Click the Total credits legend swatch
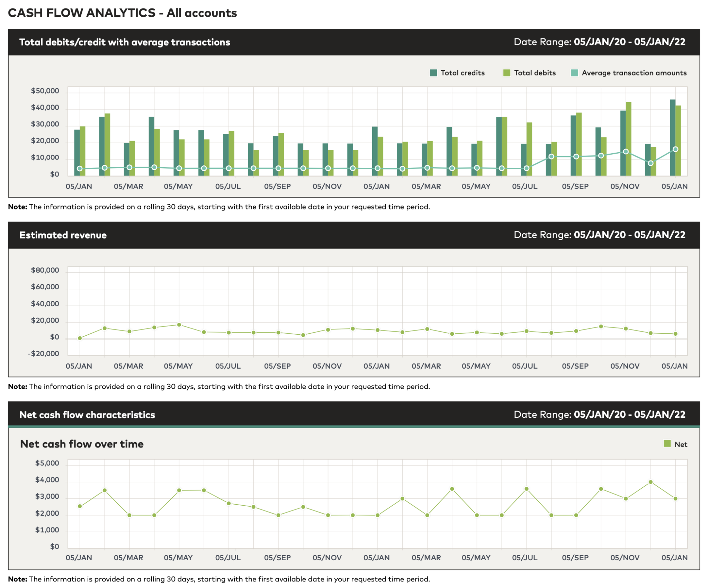This screenshot has width=709, height=588. 433,73
